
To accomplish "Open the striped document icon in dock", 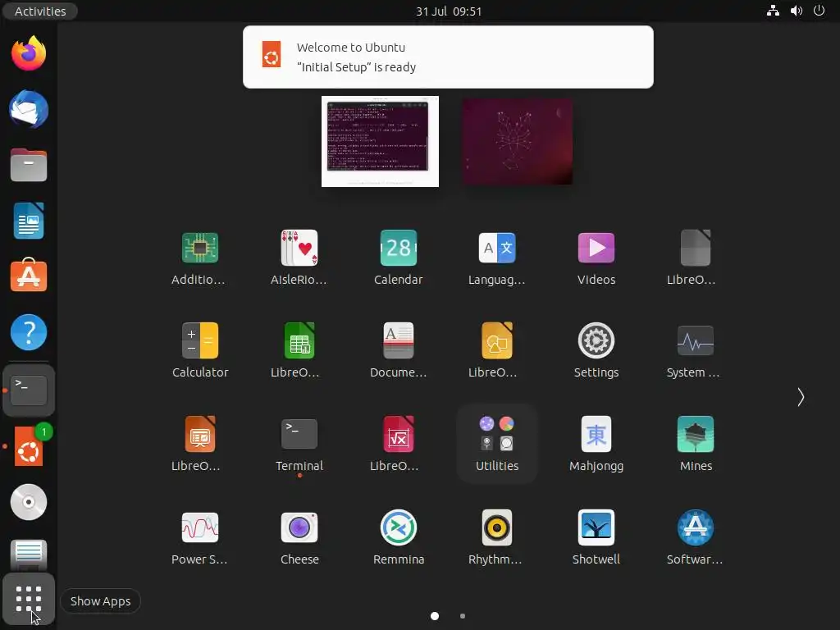I will pyautogui.click(x=29, y=555).
